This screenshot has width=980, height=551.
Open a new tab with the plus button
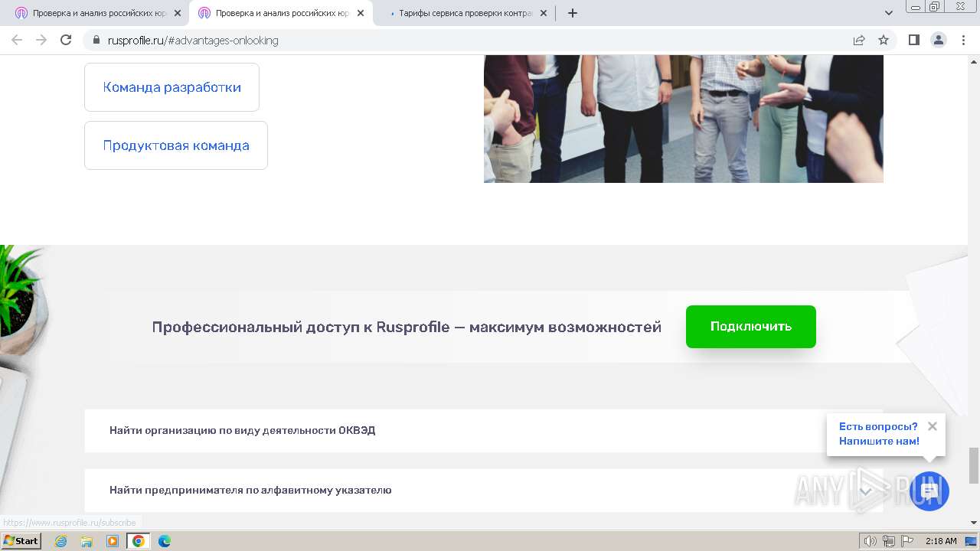point(573,13)
